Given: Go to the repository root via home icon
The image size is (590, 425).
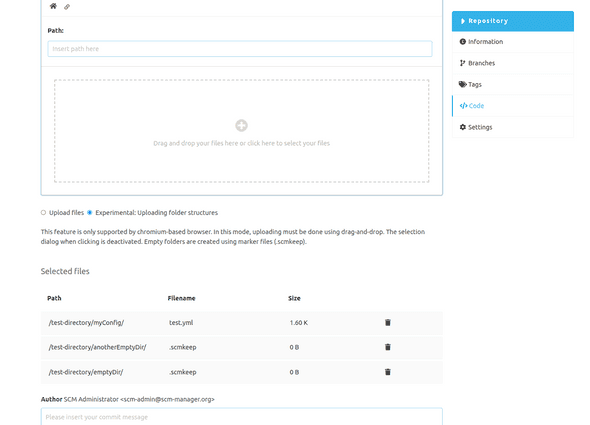Looking at the screenshot, I should (53, 6).
